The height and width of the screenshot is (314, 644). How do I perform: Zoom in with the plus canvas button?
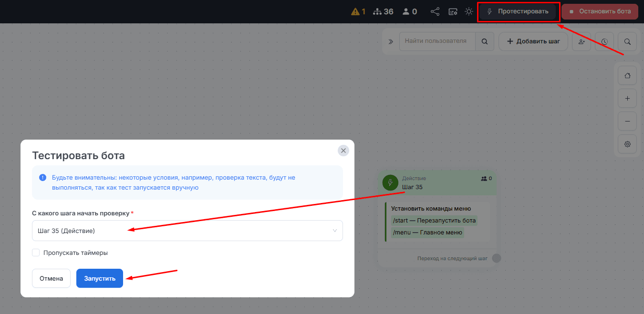627,99
